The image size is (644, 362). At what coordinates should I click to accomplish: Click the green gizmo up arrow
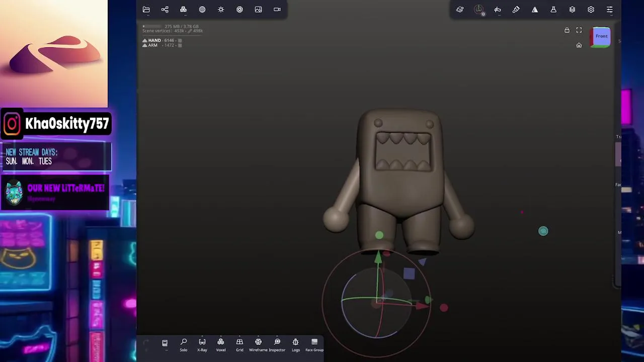378,258
